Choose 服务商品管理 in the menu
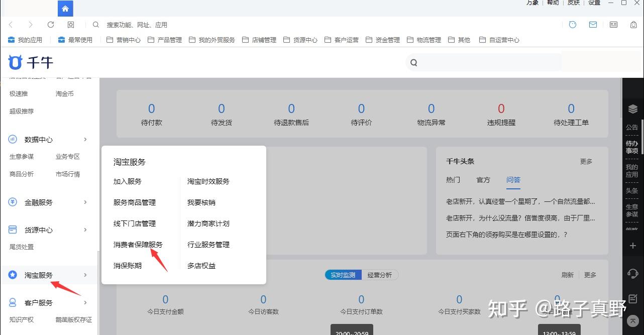The width and height of the screenshot is (644, 335). tap(135, 202)
